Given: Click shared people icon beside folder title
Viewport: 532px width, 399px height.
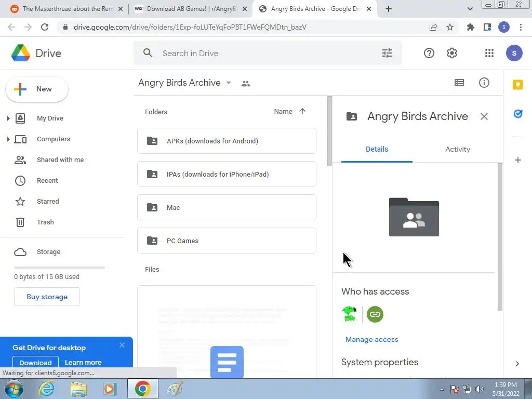Looking at the screenshot, I should (246, 84).
